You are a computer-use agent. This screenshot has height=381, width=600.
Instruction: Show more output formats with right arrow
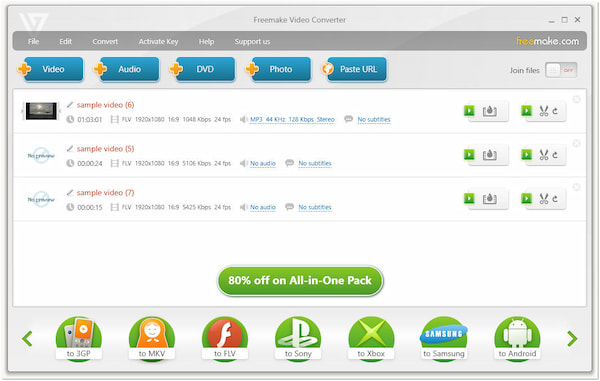[x=572, y=339]
